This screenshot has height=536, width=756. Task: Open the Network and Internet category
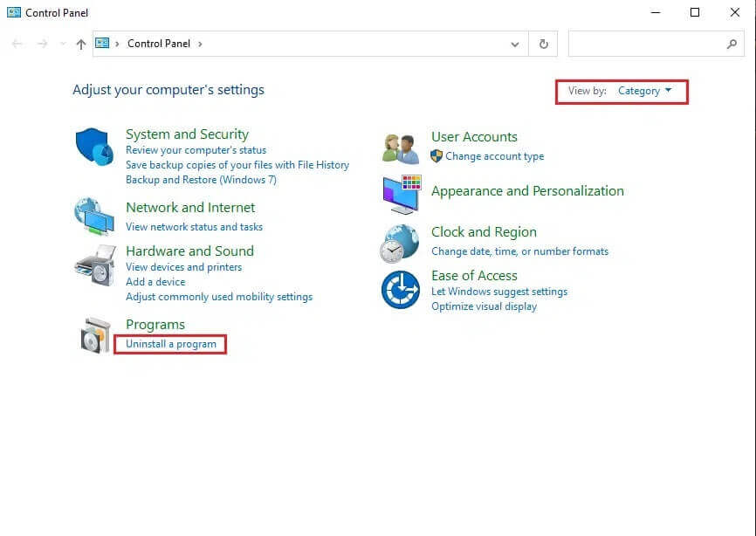[190, 207]
